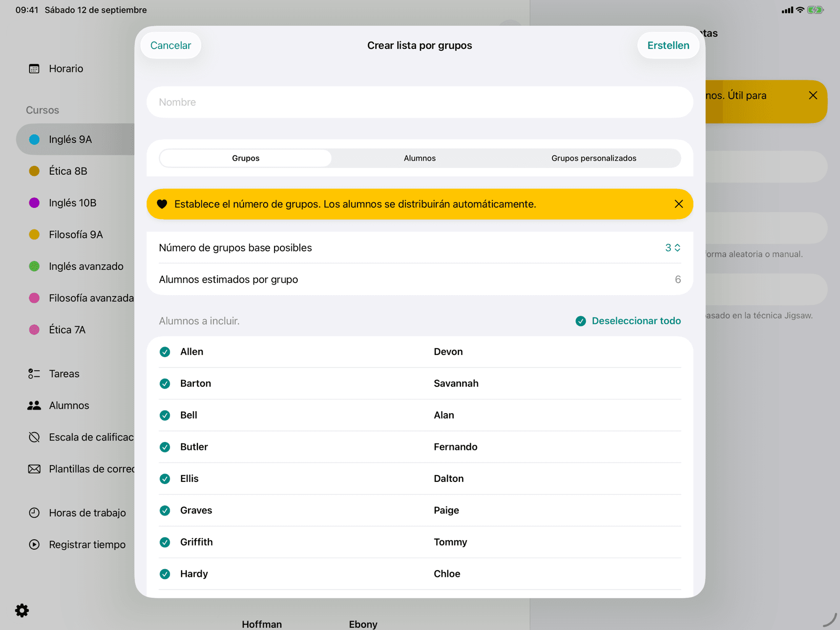Cancel the group list creation

(171, 45)
